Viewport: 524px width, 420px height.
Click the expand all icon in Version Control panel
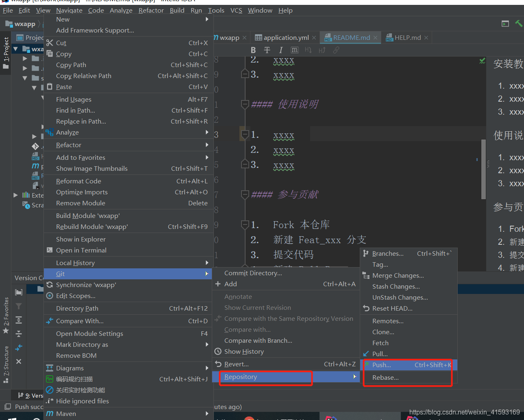(19, 320)
